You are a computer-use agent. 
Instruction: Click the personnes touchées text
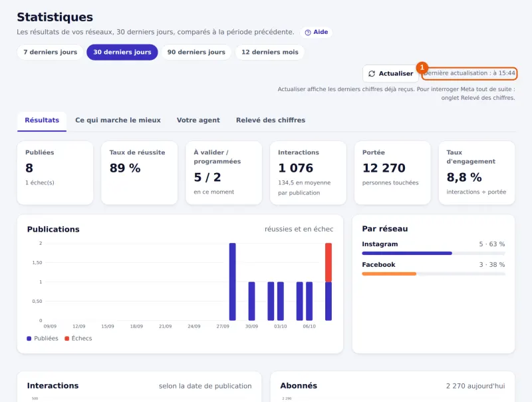390,182
